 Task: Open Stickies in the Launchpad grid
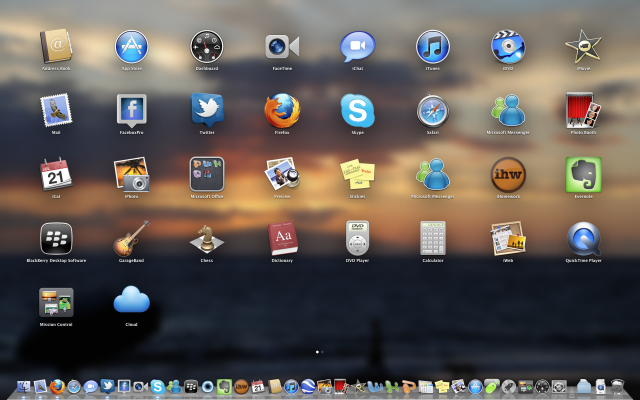click(358, 174)
